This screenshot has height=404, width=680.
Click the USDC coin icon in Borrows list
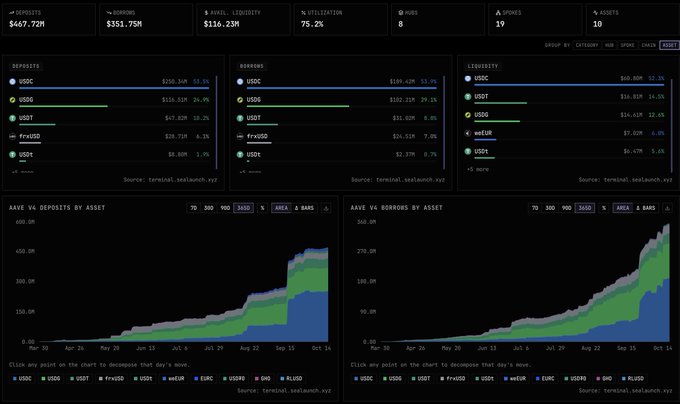[240, 81]
